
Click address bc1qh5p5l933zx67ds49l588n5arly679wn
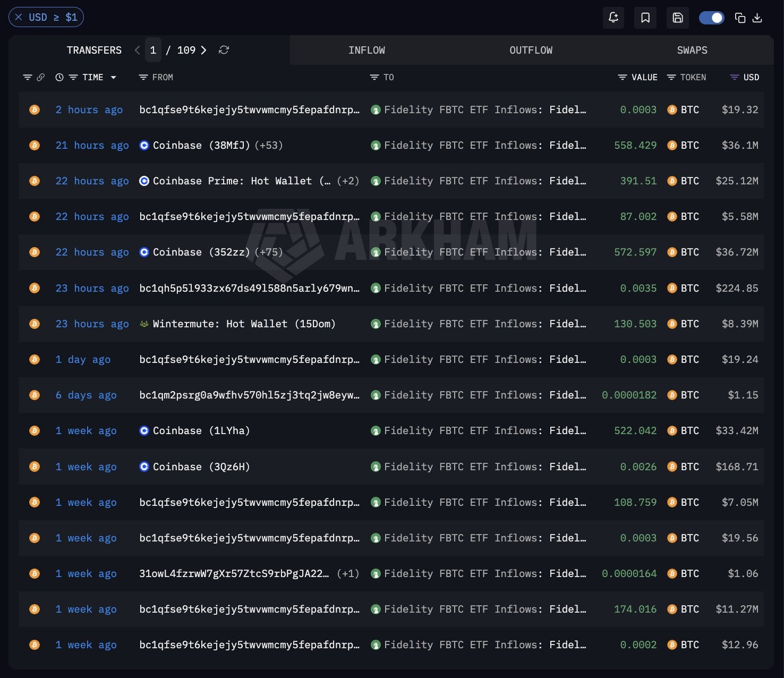pos(250,288)
